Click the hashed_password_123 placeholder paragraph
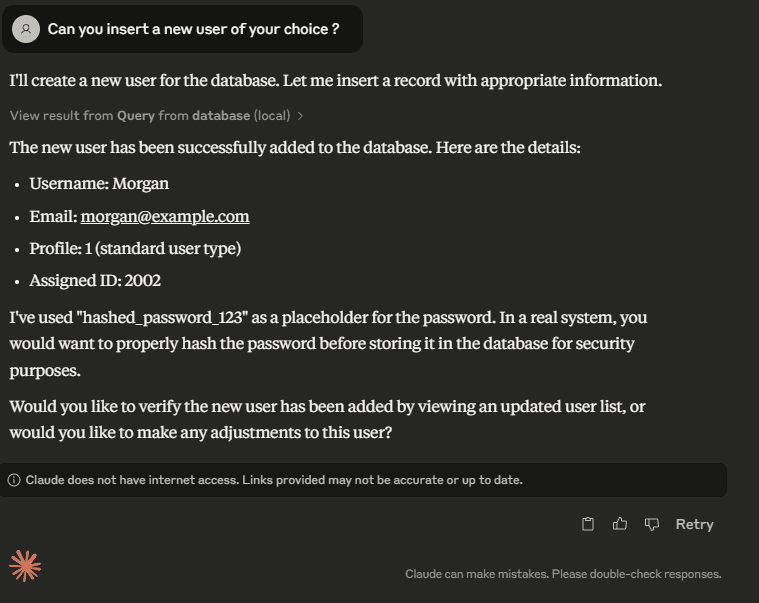The image size is (759, 603). tap(328, 344)
